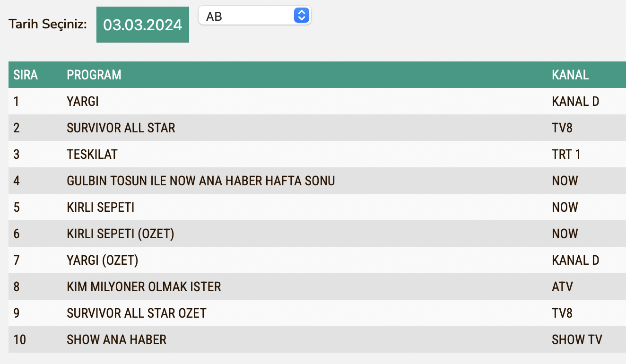The image size is (626, 364).
Task: Select the SHOW ANA HABER row
Action: [117, 339]
